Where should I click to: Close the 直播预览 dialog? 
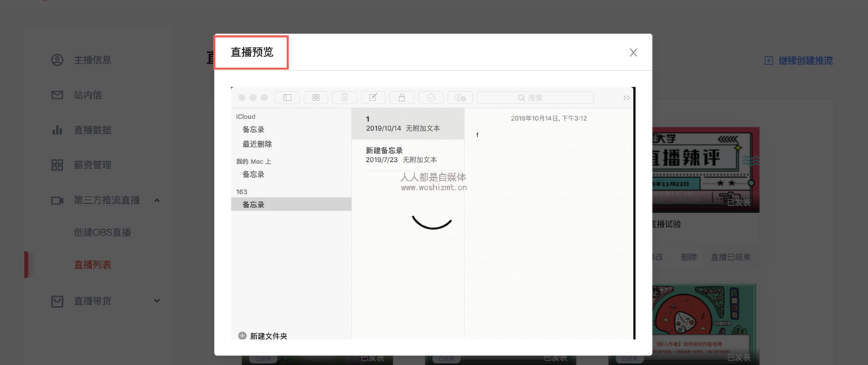click(x=633, y=53)
